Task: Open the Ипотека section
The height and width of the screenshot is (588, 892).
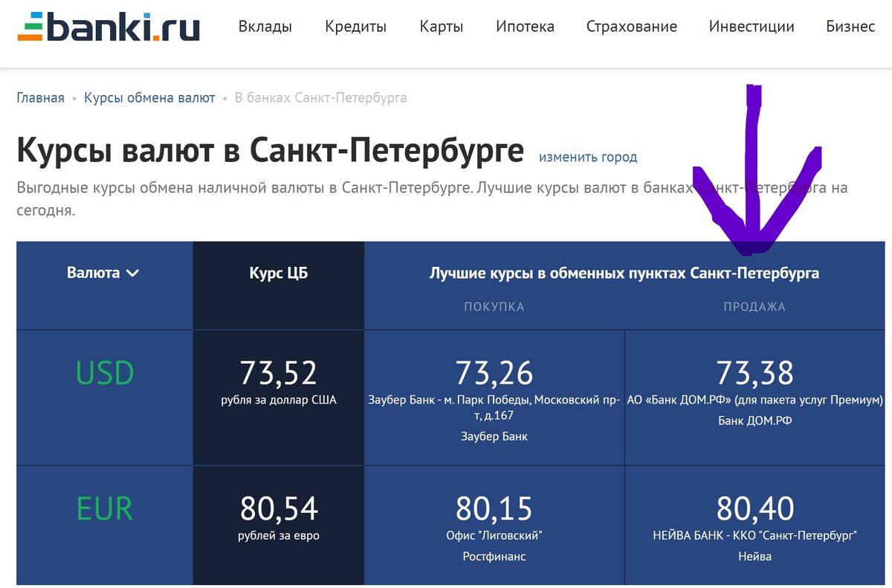Action: coord(524,26)
